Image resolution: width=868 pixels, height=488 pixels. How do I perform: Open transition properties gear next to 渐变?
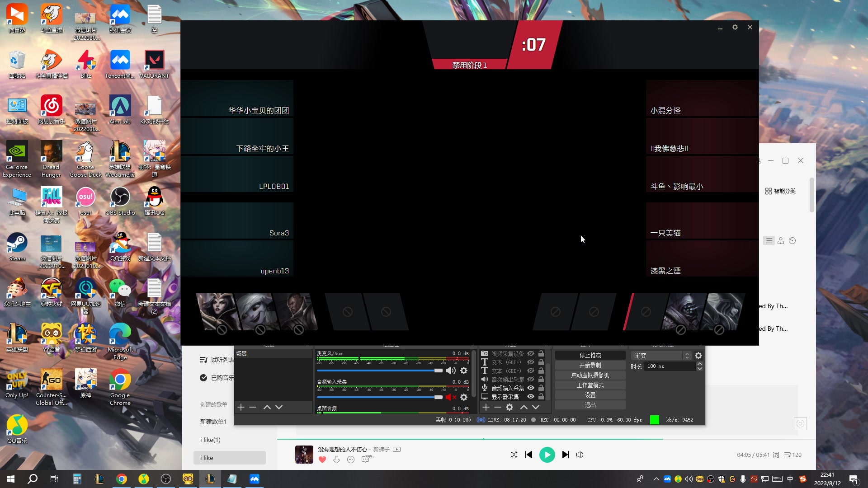click(x=698, y=356)
